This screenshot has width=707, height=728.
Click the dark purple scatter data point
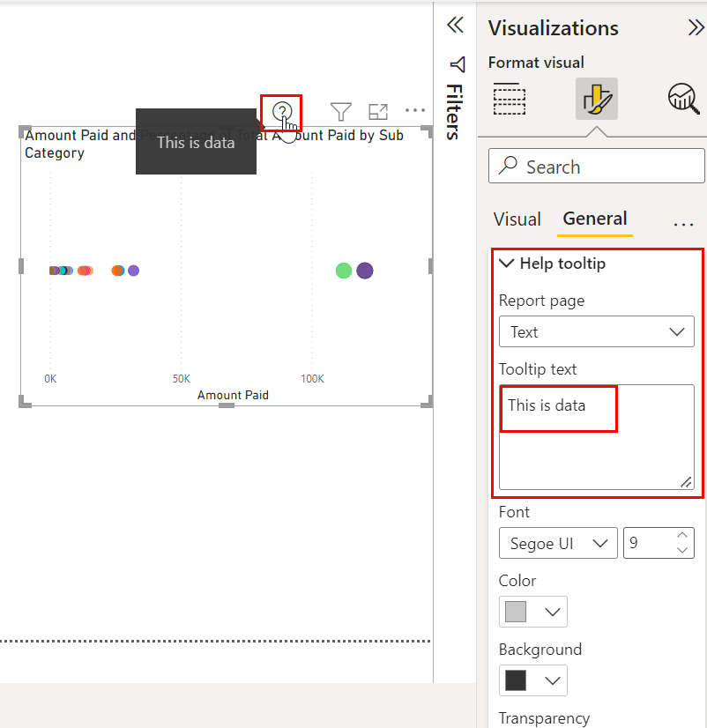(365, 271)
